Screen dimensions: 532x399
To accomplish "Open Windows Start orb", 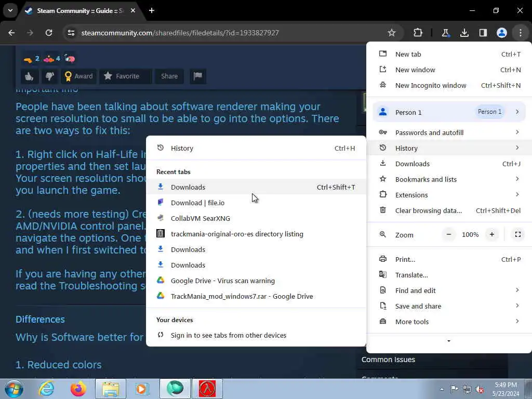I will [x=14, y=389].
